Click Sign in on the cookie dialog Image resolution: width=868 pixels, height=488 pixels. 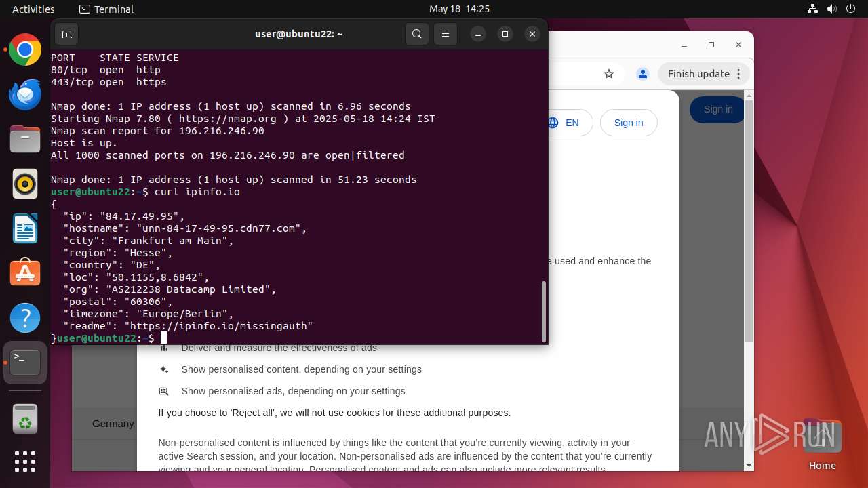(629, 123)
